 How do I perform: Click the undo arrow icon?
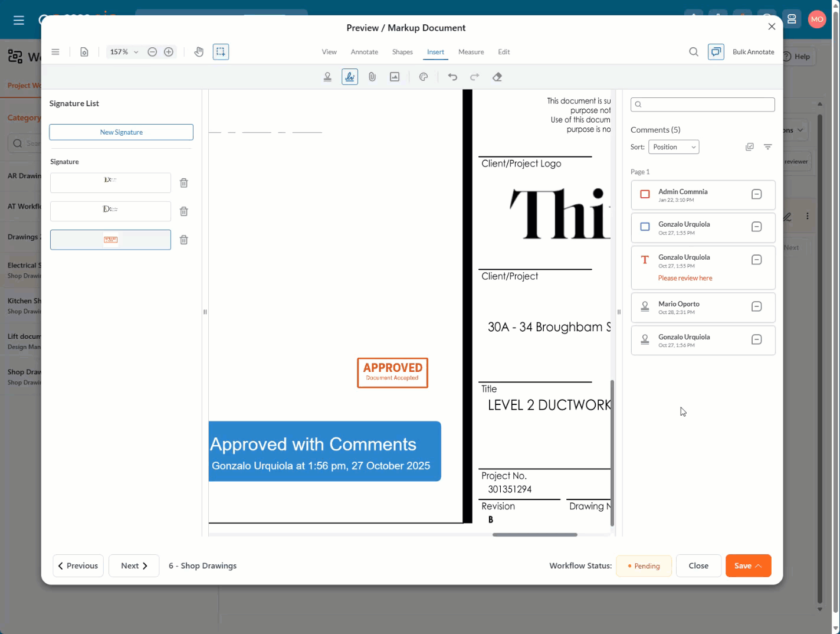click(452, 77)
